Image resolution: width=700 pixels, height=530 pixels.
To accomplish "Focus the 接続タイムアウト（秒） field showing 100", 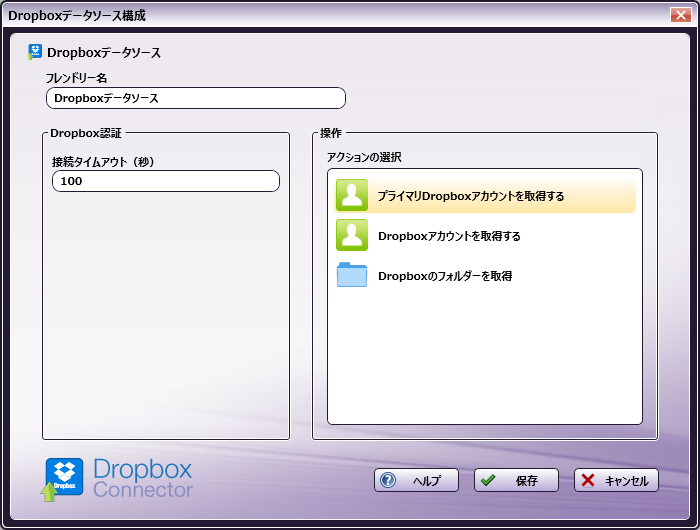I will click(x=166, y=181).
